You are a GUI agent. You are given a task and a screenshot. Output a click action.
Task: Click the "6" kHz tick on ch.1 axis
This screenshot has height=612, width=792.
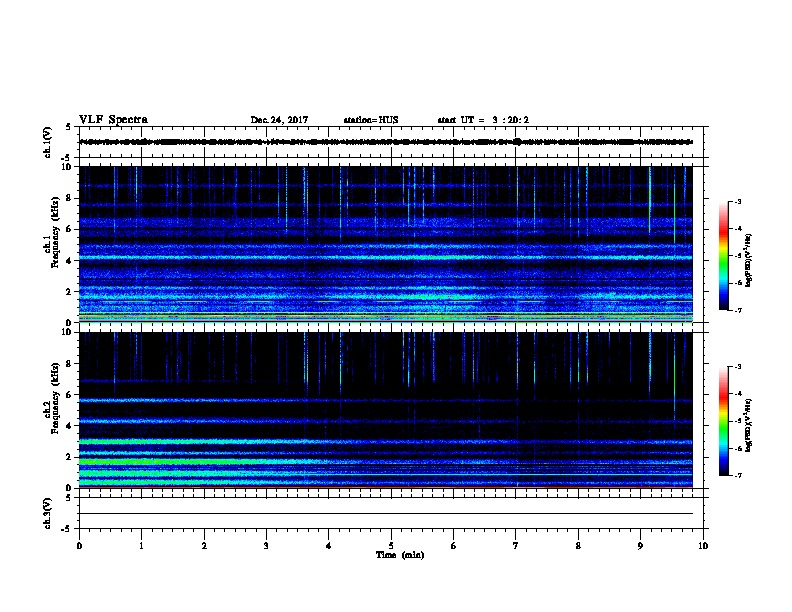click(x=69, y=229)
